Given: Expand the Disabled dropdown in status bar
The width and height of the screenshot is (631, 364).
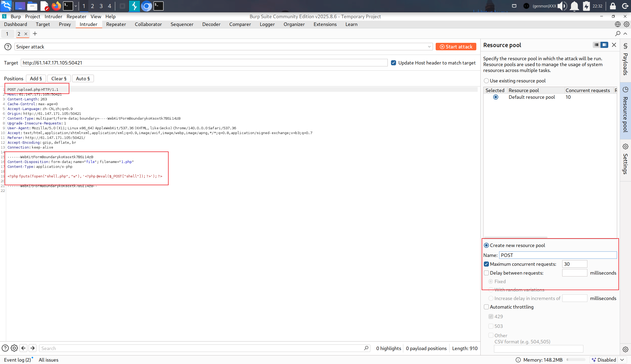Looking at the screenshot, I should click(x=622, y=360).
